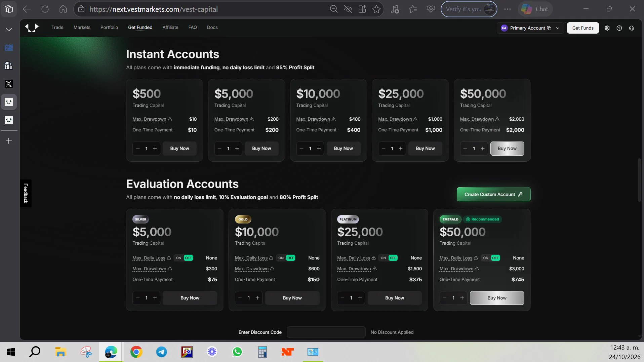
Task: Click the Vest logo in the header
Action: click(x=32, y=28)
